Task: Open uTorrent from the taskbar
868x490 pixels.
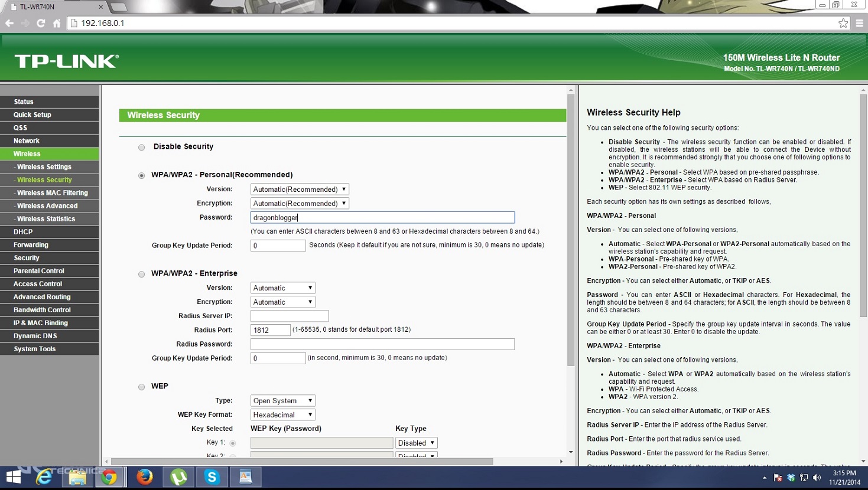Action: pyautogui.click(x=178, y=477)
